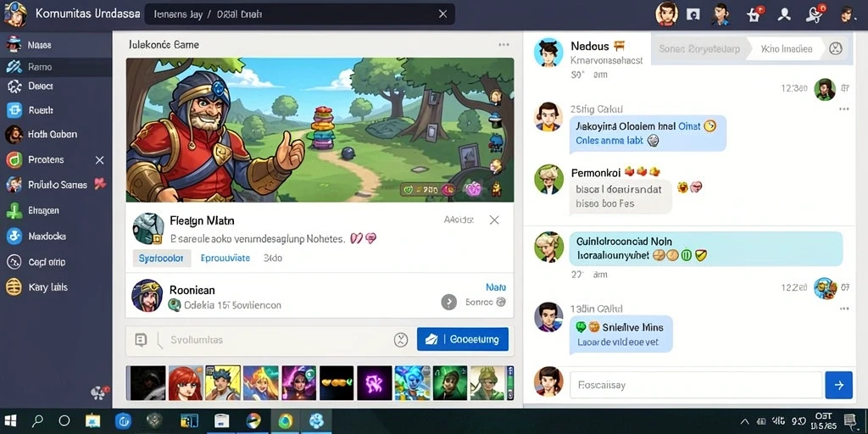Viewport: 868px width, 434px height.
Task: Open the star favorites icon in top bar
Action: (x=754, y=14)
